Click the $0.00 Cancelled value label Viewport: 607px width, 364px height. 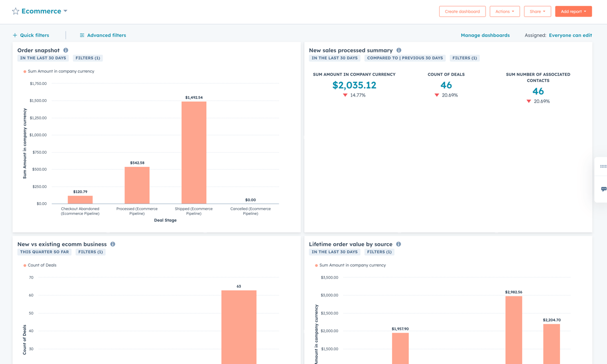point(250,200)
